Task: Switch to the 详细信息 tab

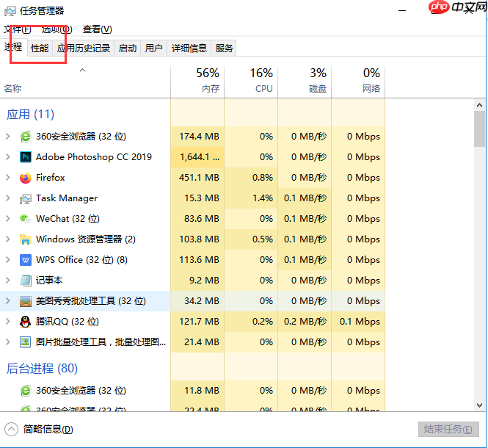Action: coord(189,48)
